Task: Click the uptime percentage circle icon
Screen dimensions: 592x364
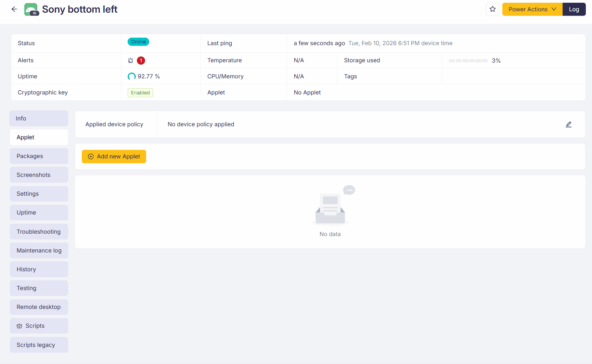Action: click(131, 76)
